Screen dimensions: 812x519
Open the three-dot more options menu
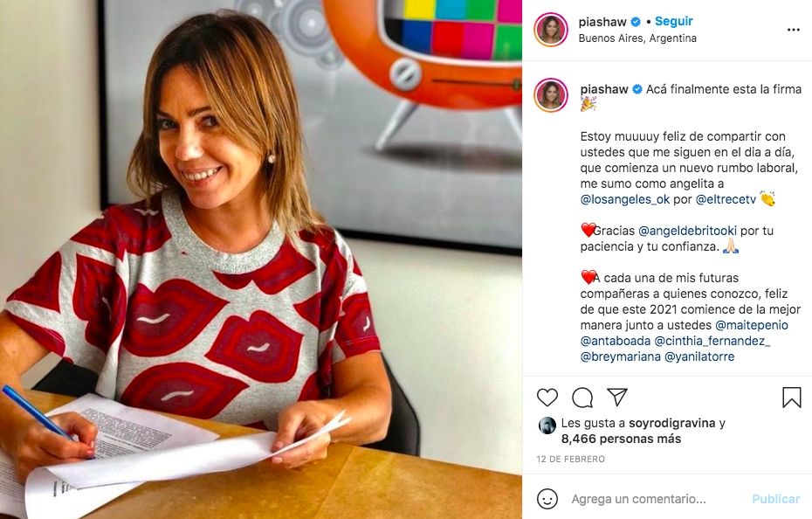794,30
